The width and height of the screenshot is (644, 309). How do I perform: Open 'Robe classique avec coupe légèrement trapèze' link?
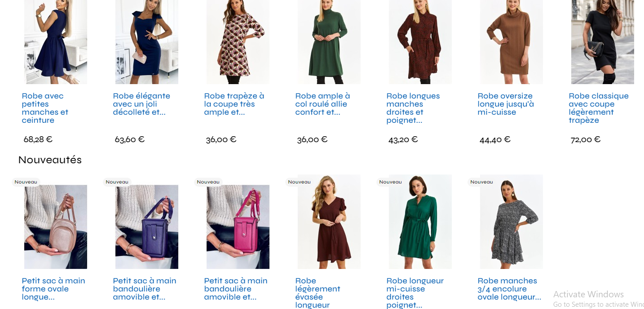[598, 108]
